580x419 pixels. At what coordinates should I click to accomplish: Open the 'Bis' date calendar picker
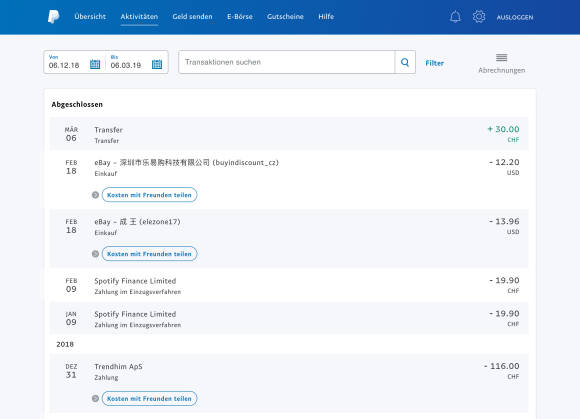click(157, 64)
